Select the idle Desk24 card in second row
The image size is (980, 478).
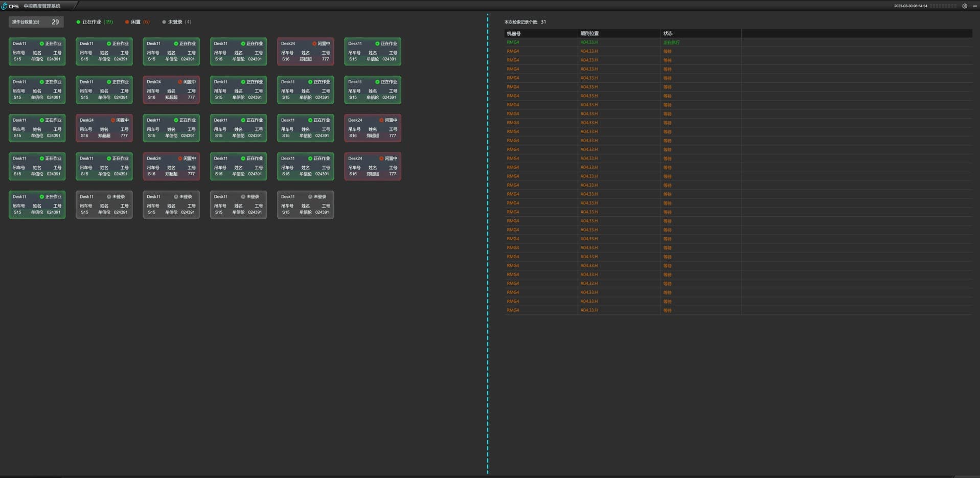pyautogui.click(x=171, y=89)
